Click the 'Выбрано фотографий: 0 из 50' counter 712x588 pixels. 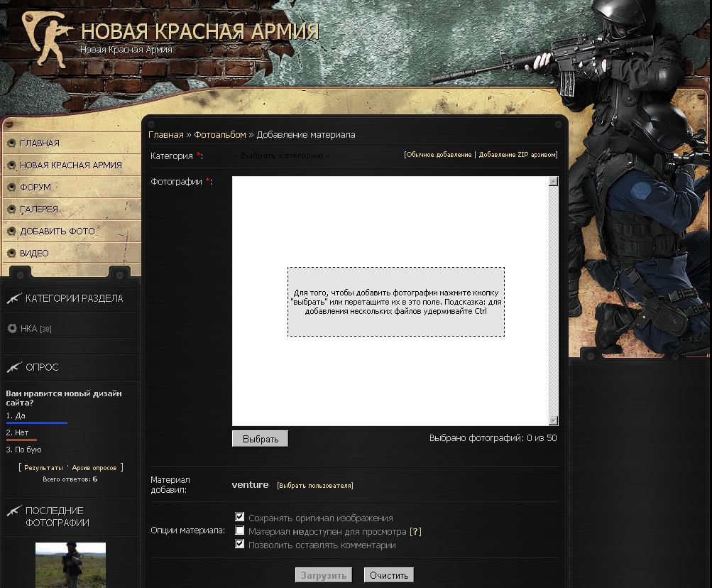coord(493,438)
